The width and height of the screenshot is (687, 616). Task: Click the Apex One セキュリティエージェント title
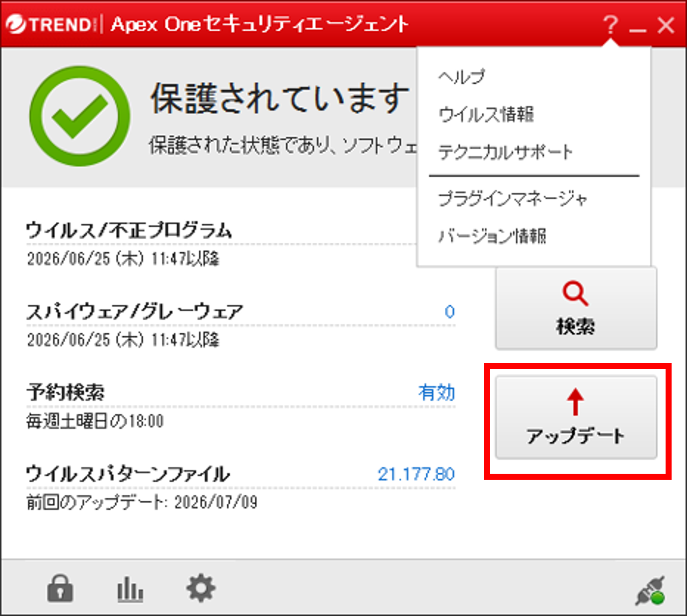click(x=260, y=24)
